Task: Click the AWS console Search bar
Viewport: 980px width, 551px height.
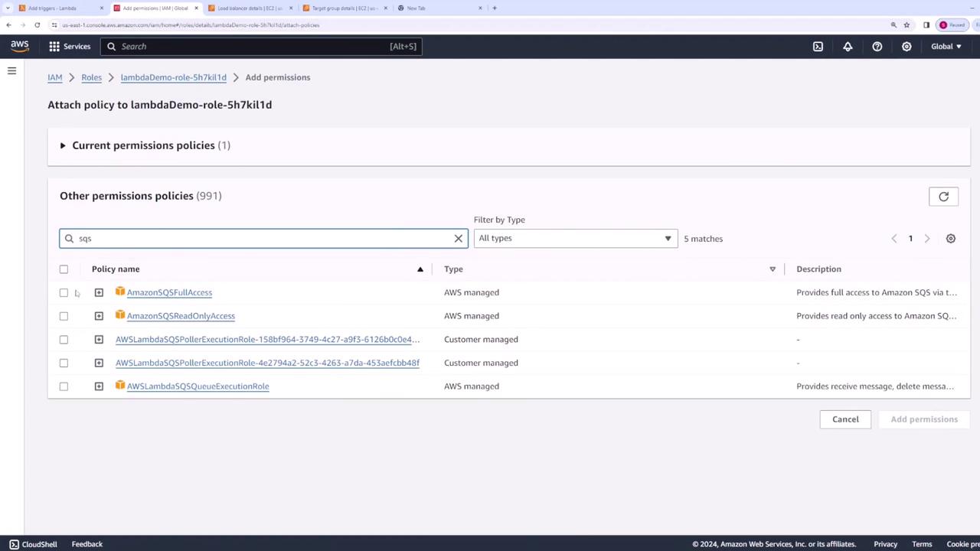Action: pos(260,47)
